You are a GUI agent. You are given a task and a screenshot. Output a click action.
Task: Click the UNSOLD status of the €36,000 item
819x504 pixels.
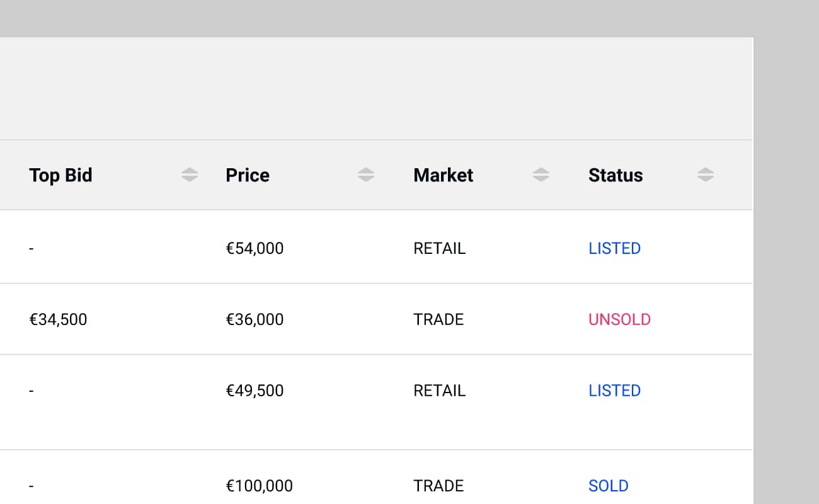pyautogui.click(x=619, y=319)
